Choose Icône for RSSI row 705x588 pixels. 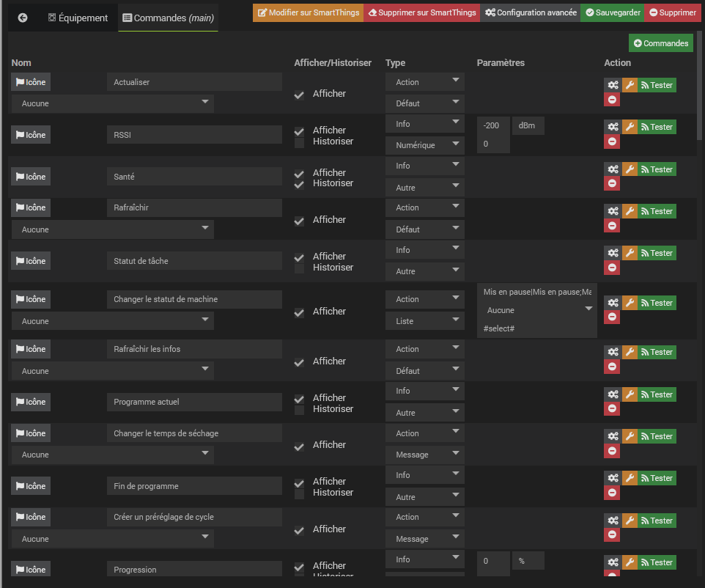point(31,134)
